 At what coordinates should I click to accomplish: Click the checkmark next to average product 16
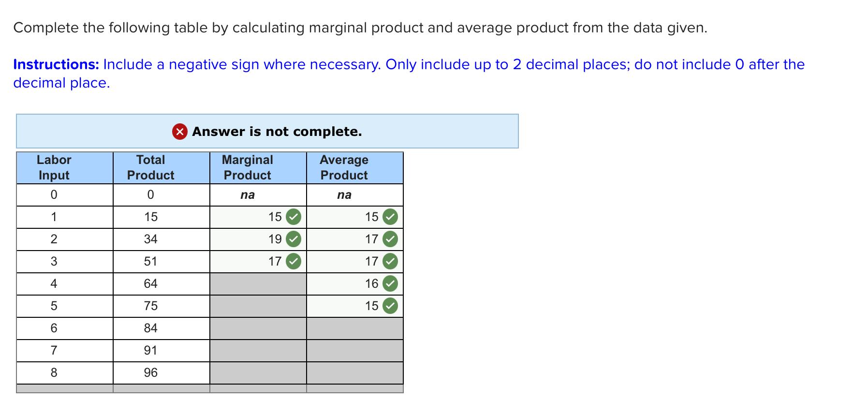[389, 283]
